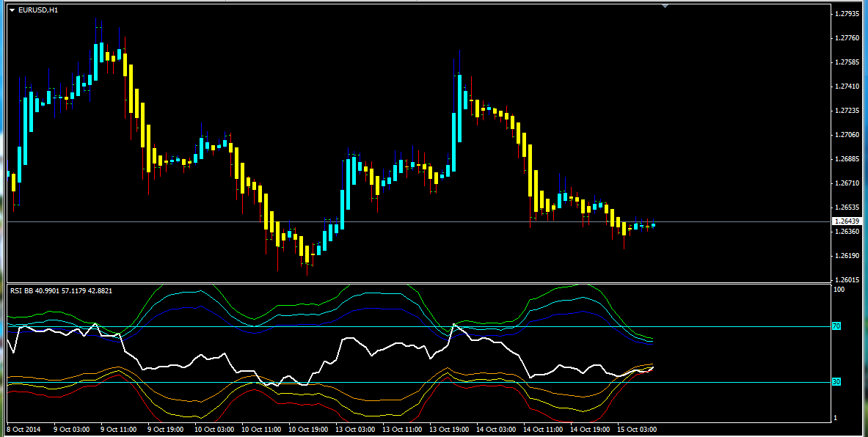
Task: Click the 14 Oct 03:00 time label
Action: click(x=497, y=429)
